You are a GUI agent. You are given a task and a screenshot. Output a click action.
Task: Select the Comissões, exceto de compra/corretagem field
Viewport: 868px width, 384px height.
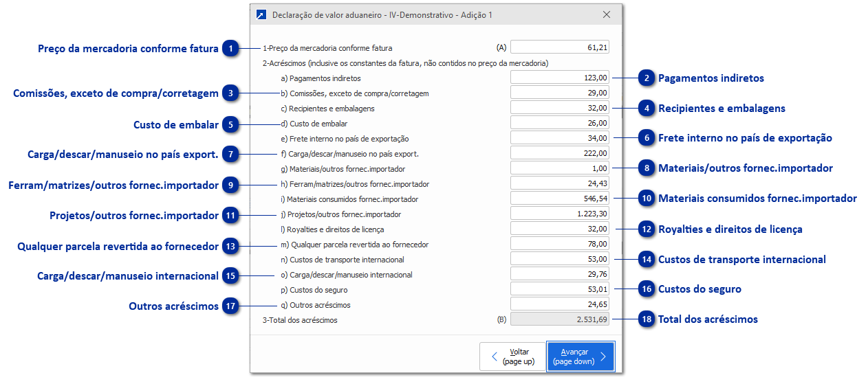(559, 93)
